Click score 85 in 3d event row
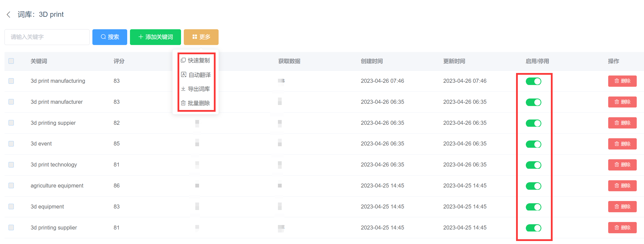 tap(116, 144)
